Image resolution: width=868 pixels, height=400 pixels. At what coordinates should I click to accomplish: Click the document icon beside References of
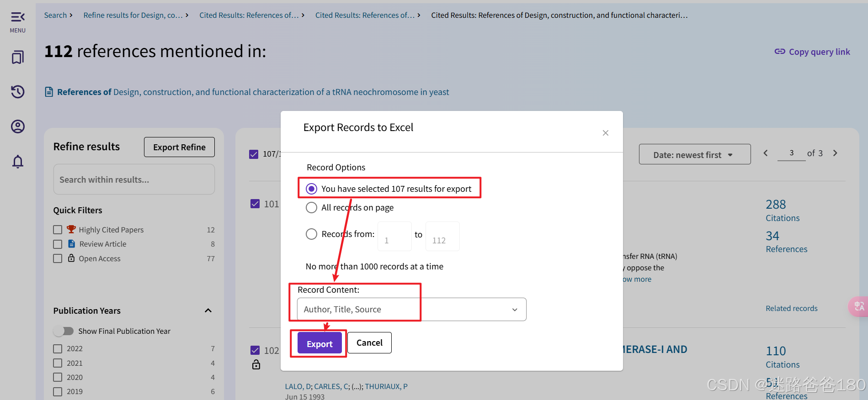tap(49, 92)
